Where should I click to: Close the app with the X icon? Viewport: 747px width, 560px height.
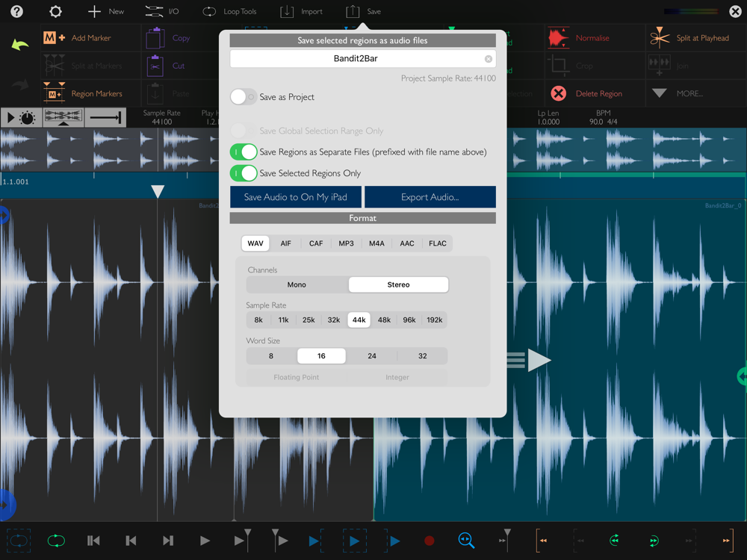point(736,11)
